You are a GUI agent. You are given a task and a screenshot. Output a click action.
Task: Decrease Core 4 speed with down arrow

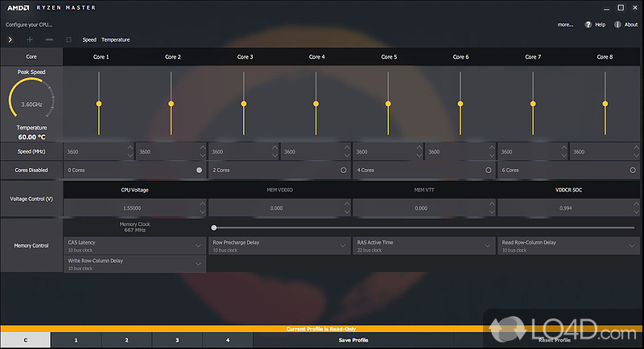tap(347, 156)
